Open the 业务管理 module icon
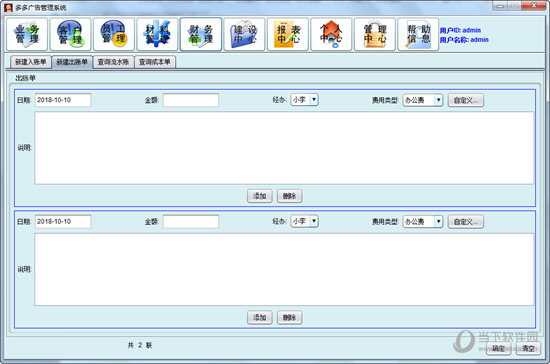Image resolution: width=550 pixels, height=364 pixels. tap(27, 34)
